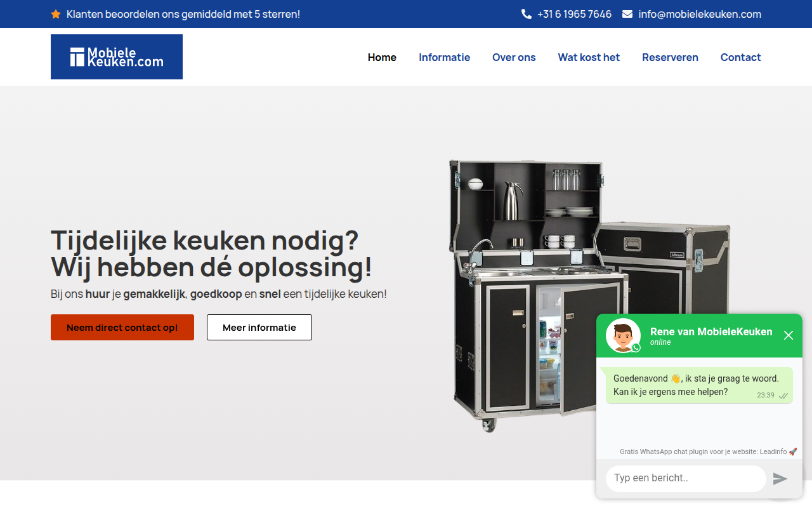Call the phone number +31 6 1965 7646
This screenshot has height=508, width=812.
[574, 14]
